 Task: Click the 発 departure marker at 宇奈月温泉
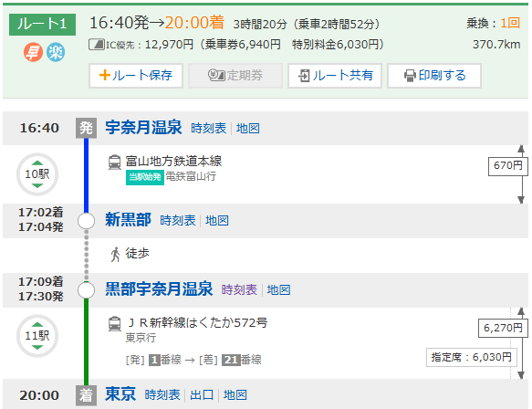[x=86, y=128]
